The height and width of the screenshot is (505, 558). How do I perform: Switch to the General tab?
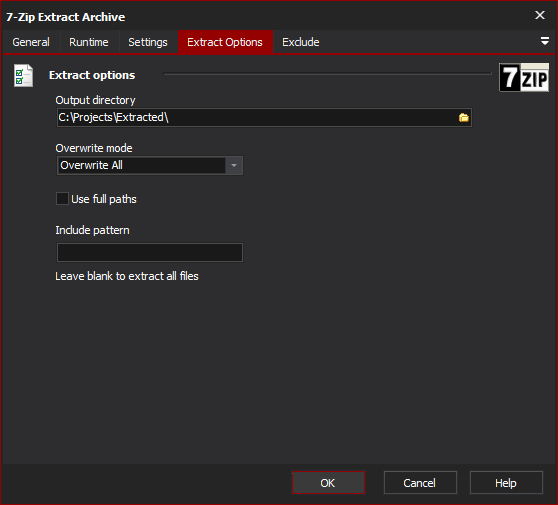pyautogui.click(x=31, y=42)
